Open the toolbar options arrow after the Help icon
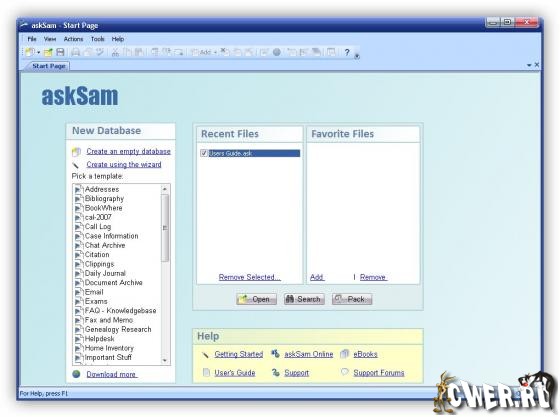560x417 pixels. coord(356,56)
